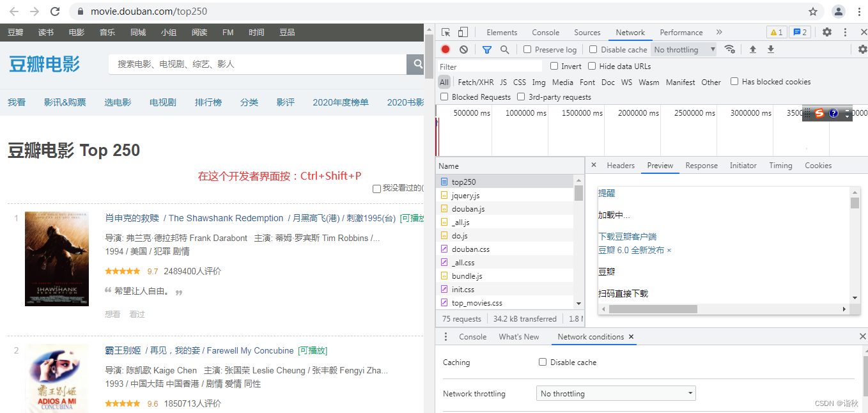Click the page address bar URL

pyautogui.click(x=148, y=12)
